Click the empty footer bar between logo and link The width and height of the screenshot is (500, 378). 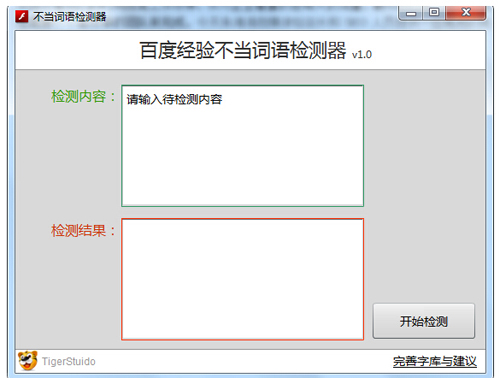[x=243, y=361]
